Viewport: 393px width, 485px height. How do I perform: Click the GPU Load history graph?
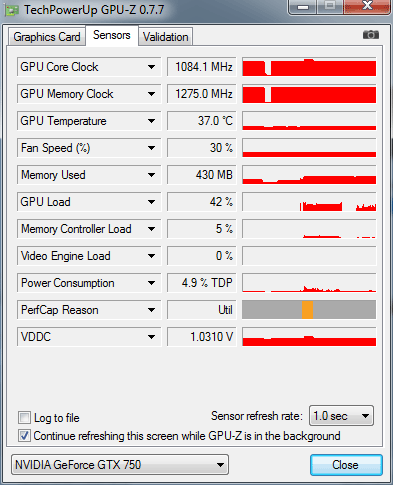(x=309, y=202)
